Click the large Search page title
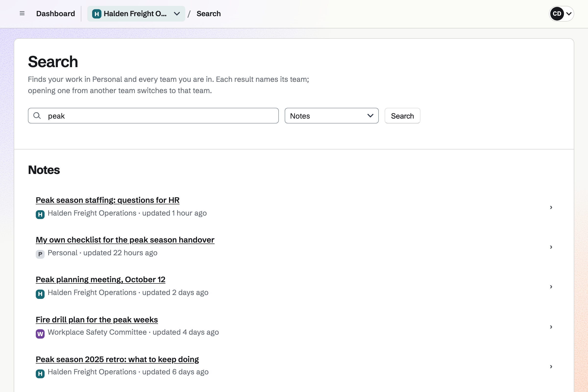Image resolution: width=588 pixels, height=392 pixels. 53,61
